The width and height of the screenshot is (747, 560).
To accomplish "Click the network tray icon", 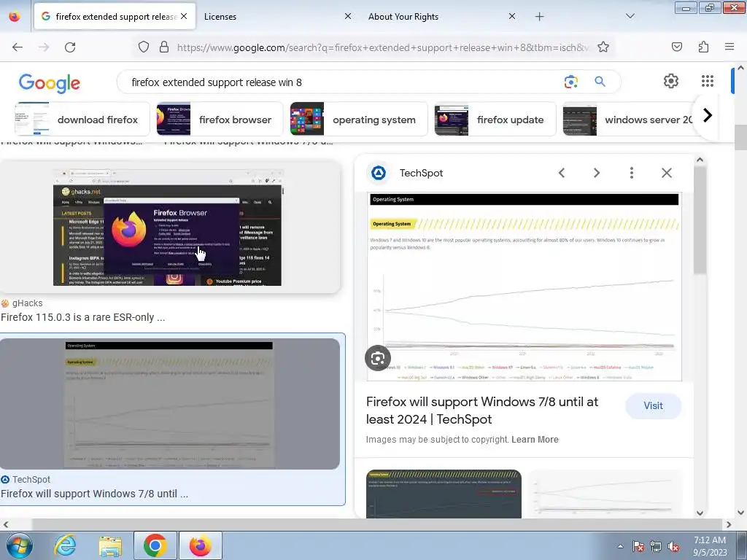I will pyautogui.click(x=656, y=547).
